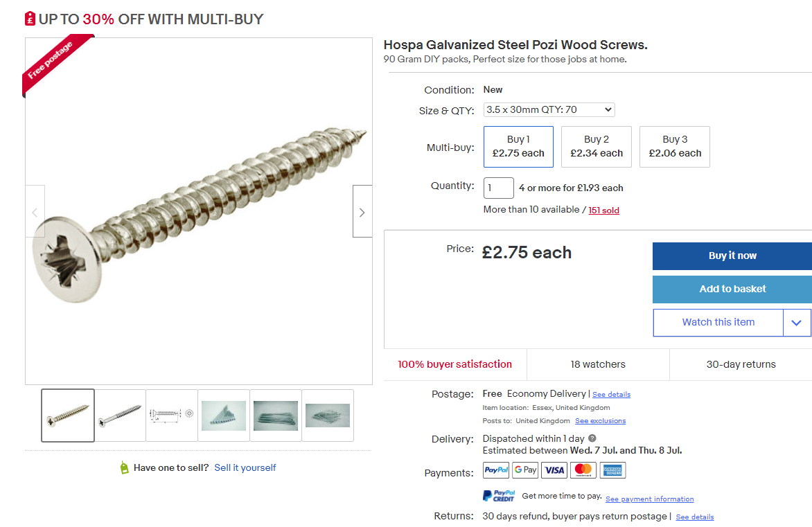The image size is (812, 527).
Task: Click the Google Pay payment icon
Action: click(525, 470)
